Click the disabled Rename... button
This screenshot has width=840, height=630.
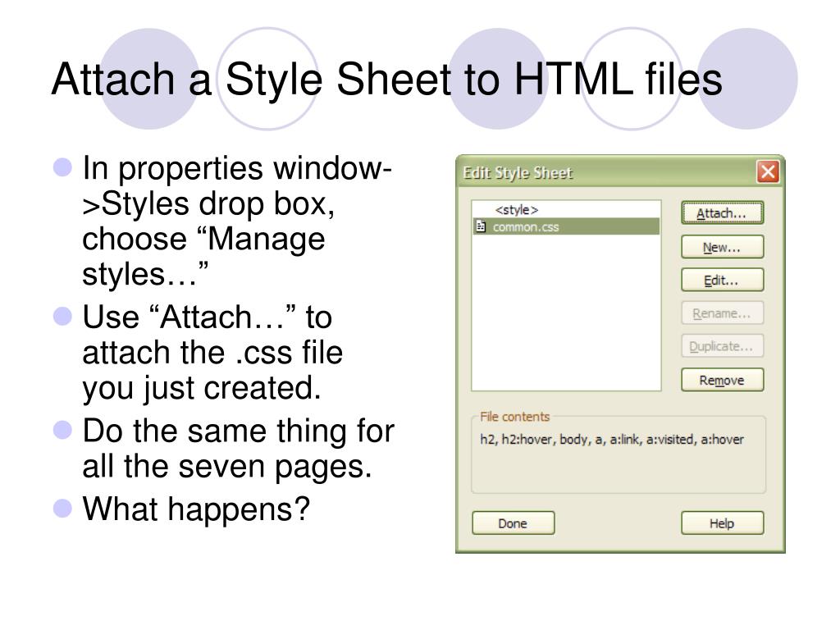tap(722, 313)
